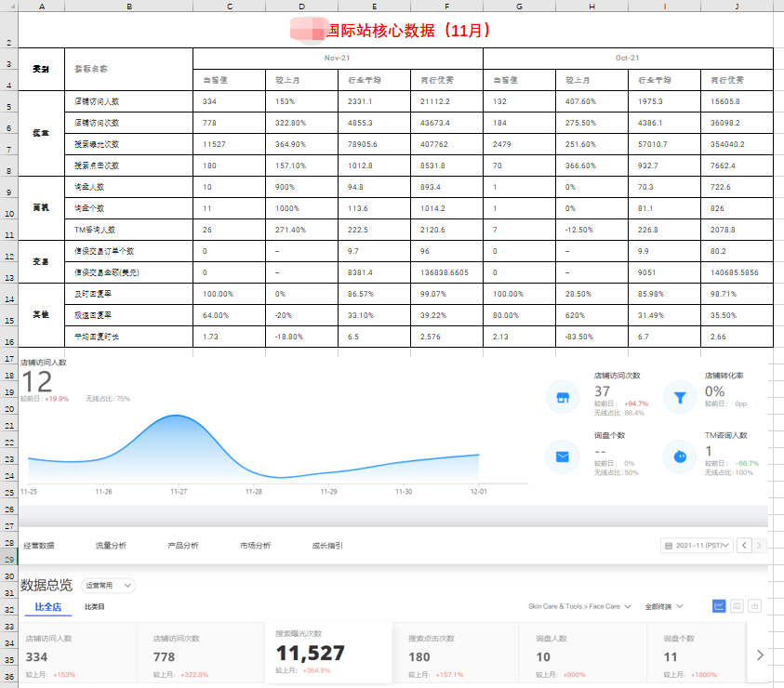Select the 搜索曝光次数 11,527 card
Viewport: 784px width, 688px height.
[x=328, y=652]
